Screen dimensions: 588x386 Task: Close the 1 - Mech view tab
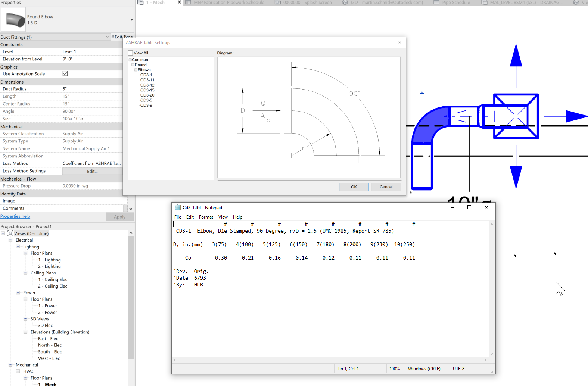point(179,2)
